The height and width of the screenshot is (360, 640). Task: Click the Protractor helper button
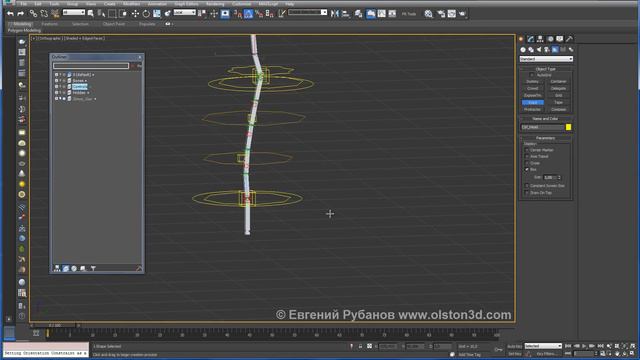[533, 109]
